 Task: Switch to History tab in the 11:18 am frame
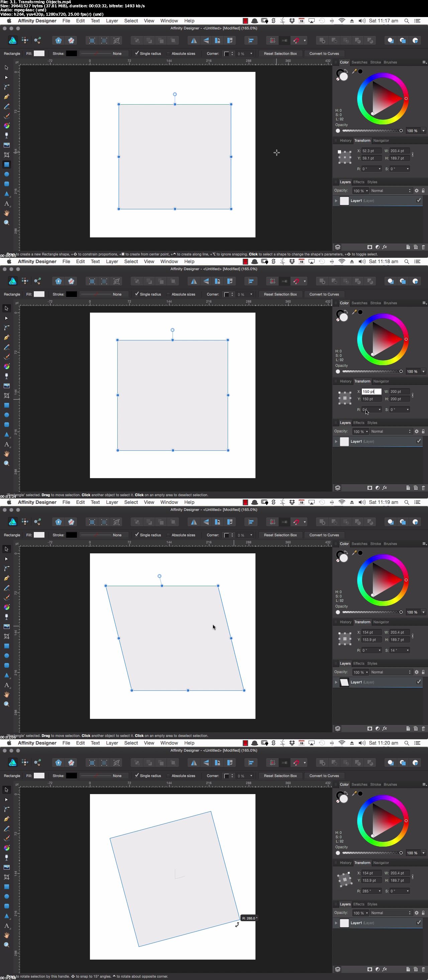click(x=345, y=381)
